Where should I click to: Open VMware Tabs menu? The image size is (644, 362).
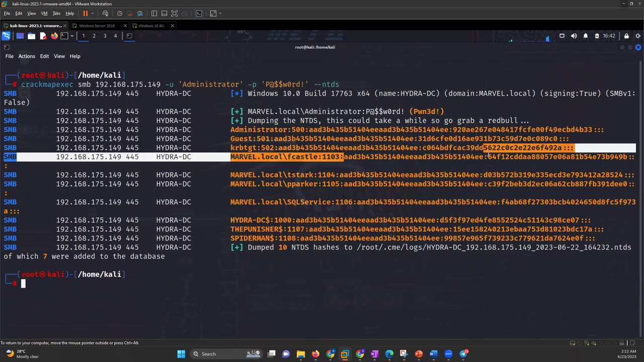[x=56, y=14]
